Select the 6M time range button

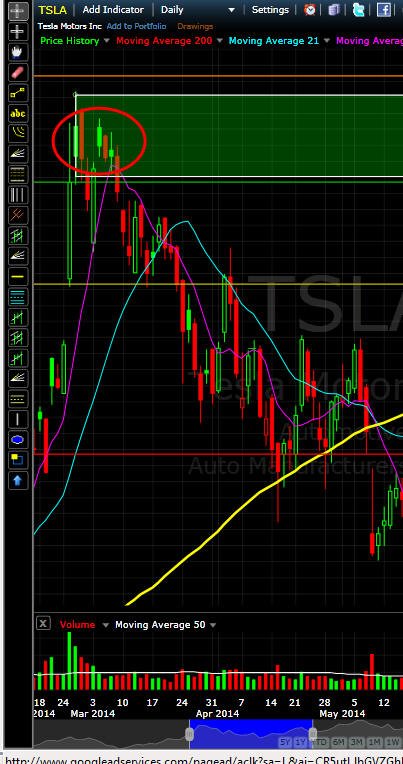tap(339, 742)
